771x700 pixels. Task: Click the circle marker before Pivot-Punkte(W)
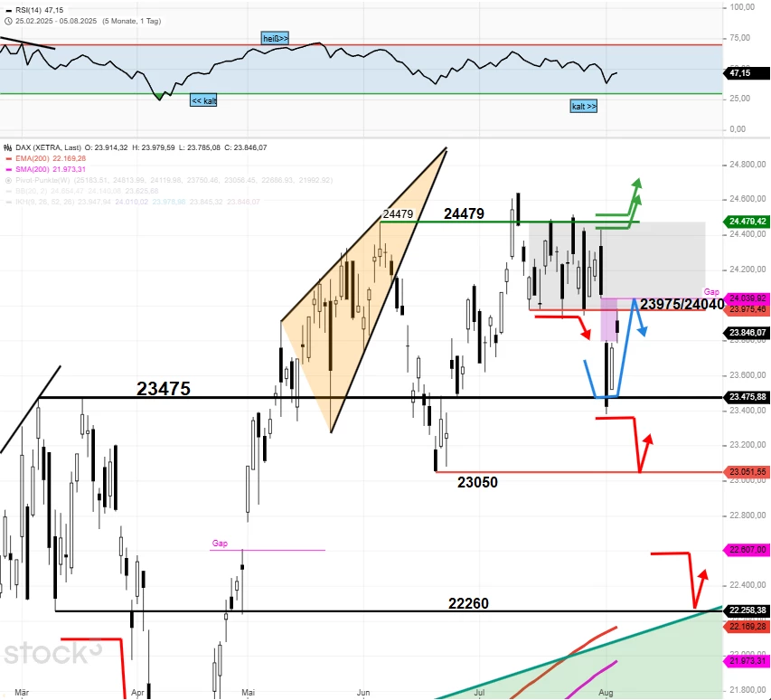[8, 181]
